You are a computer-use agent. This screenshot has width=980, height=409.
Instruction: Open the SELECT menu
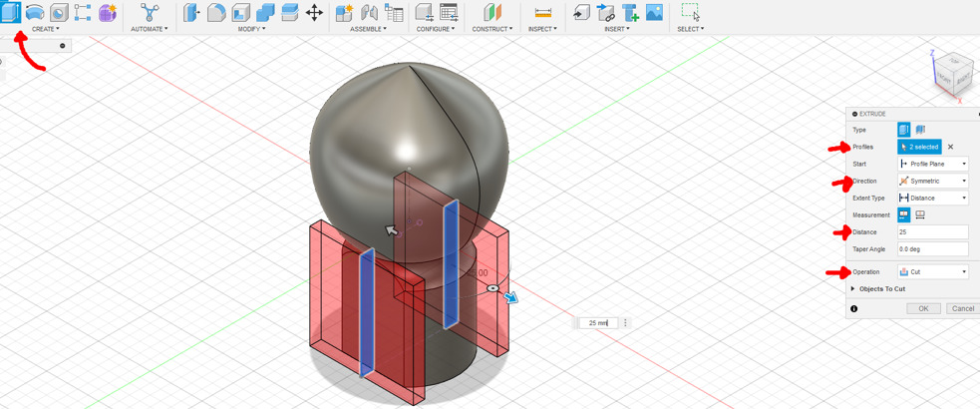691,29
